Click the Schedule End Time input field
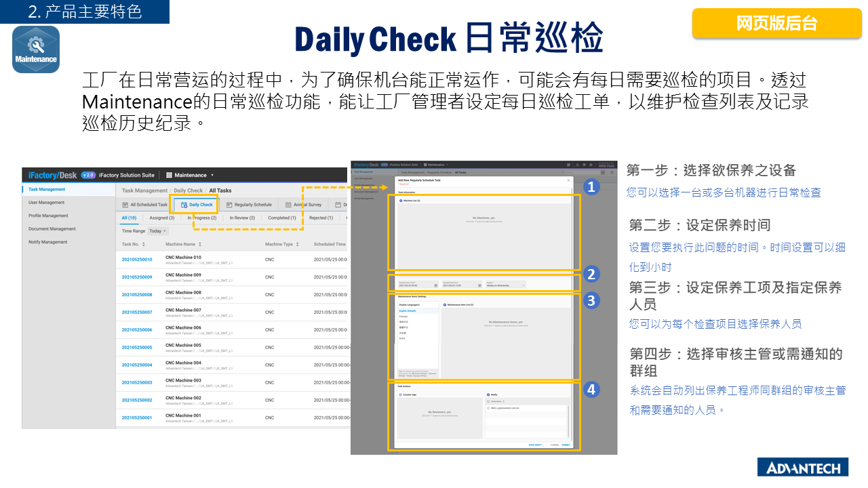868x488 pixels. pyautogui.click(x=462, y=285)
